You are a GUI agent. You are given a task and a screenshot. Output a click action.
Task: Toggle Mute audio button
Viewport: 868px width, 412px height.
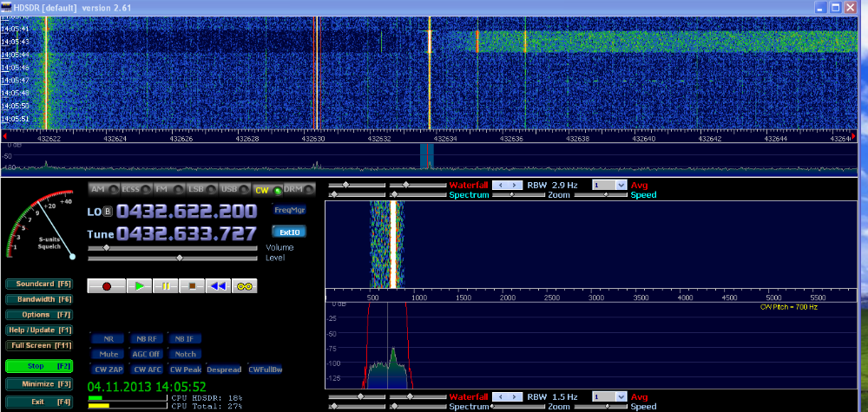pyautogui.click(x=108, y=354)
